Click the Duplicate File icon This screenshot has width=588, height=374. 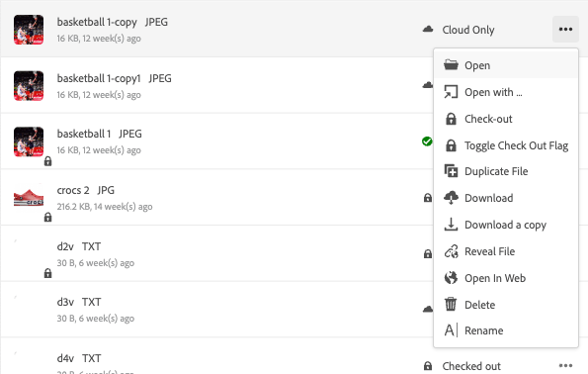(451, 171)
